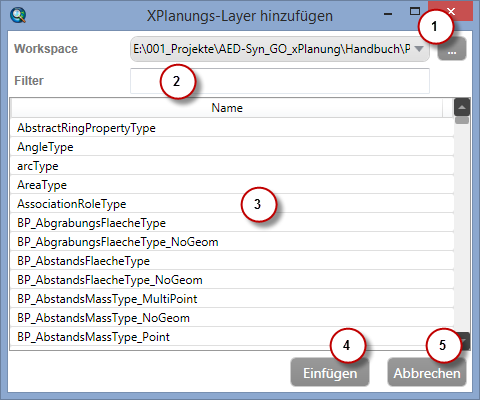Select the BP_AbstandsMassType_Point row

coord(232,337)
